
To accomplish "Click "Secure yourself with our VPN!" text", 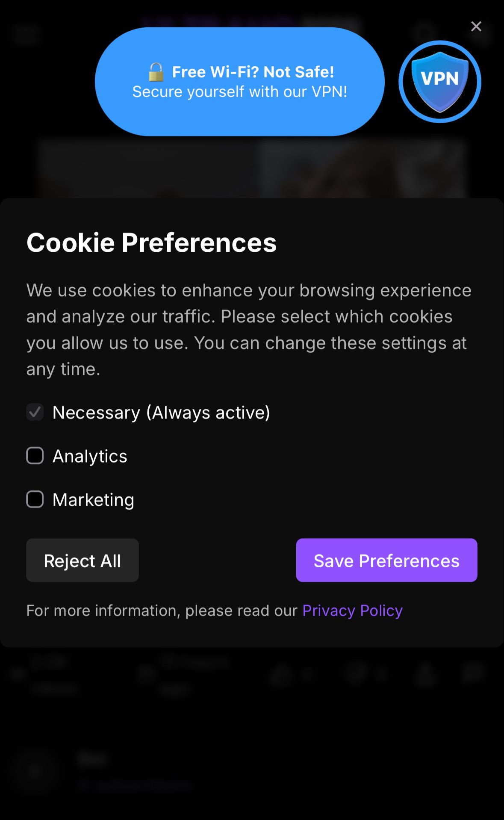I will tap(239, 92).
